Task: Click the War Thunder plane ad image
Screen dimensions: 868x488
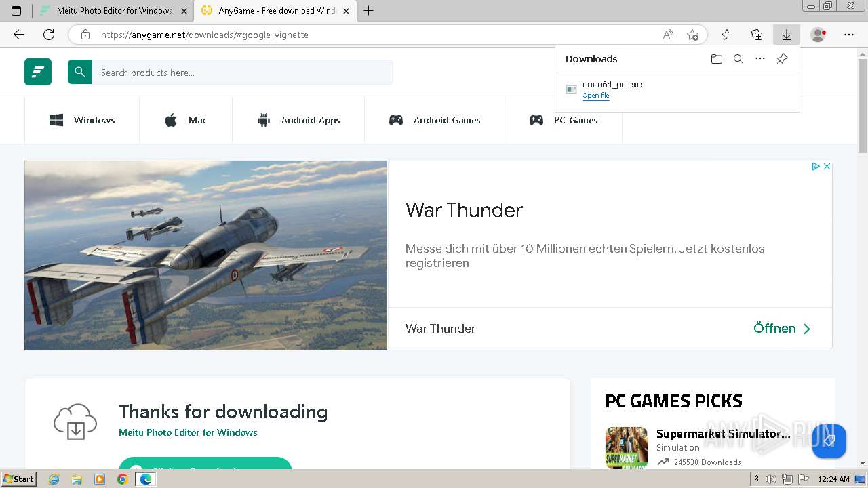Action: [x=205, y=256]
